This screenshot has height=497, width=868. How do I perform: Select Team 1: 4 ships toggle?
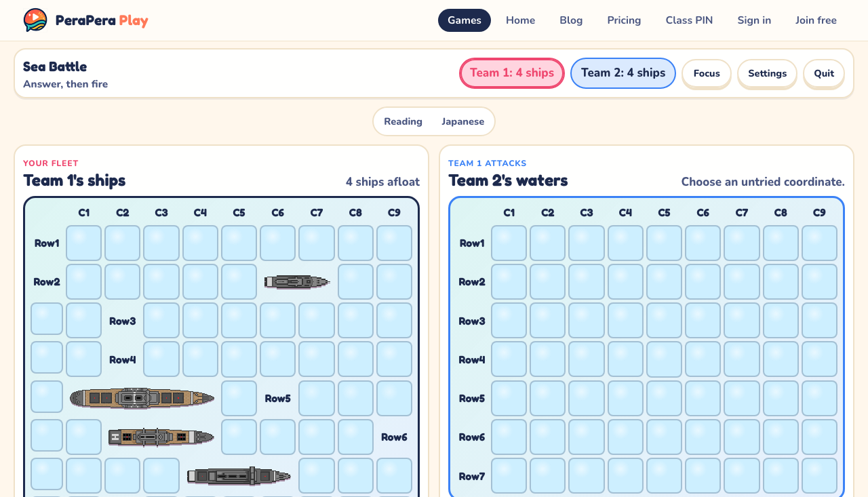[x=512, y=73]
